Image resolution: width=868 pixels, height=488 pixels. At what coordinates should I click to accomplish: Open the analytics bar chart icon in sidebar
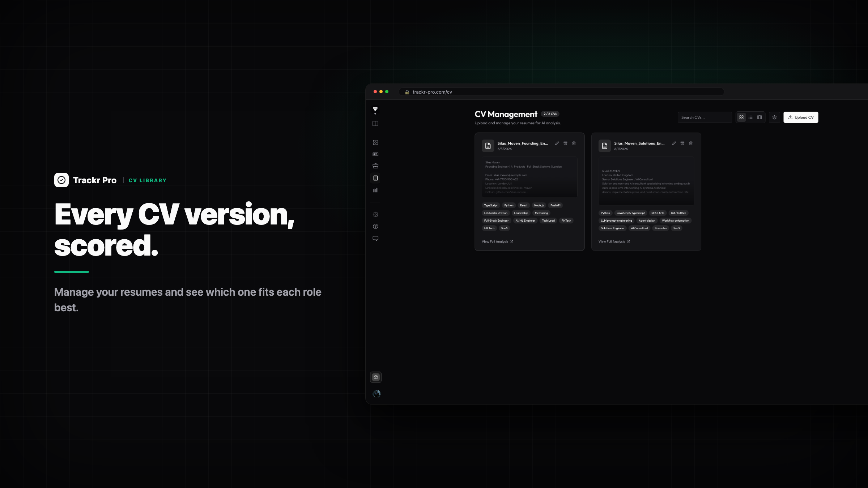click(x=375, y=190)
